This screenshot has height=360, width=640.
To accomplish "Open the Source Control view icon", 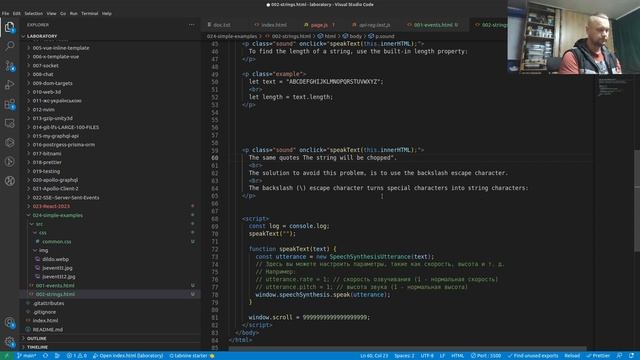I will (x=9, y=65).
